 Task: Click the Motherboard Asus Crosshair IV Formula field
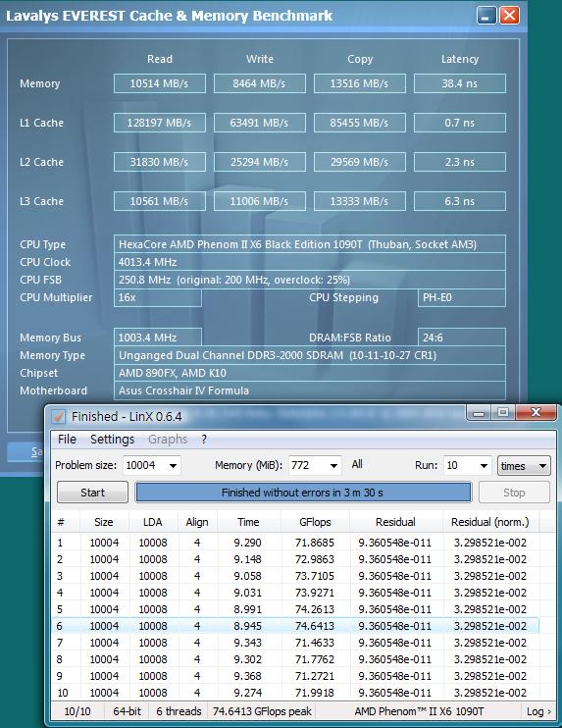pos(310,390)
